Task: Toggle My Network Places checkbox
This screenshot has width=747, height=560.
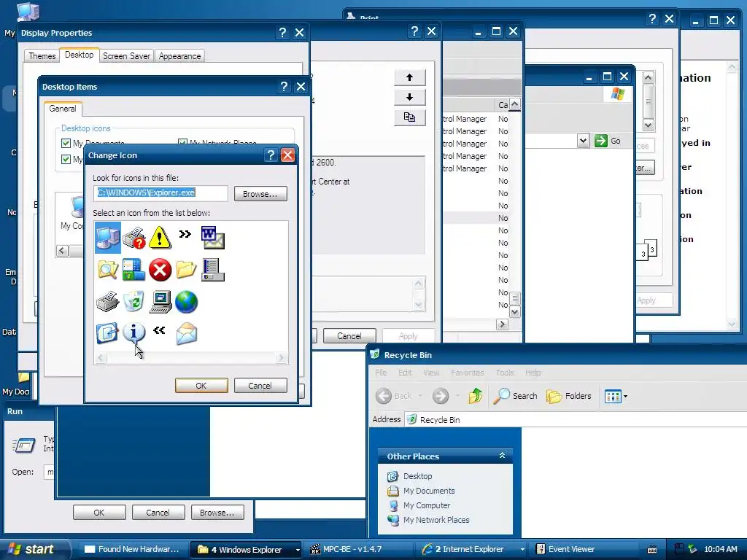Action: [182, 143]
